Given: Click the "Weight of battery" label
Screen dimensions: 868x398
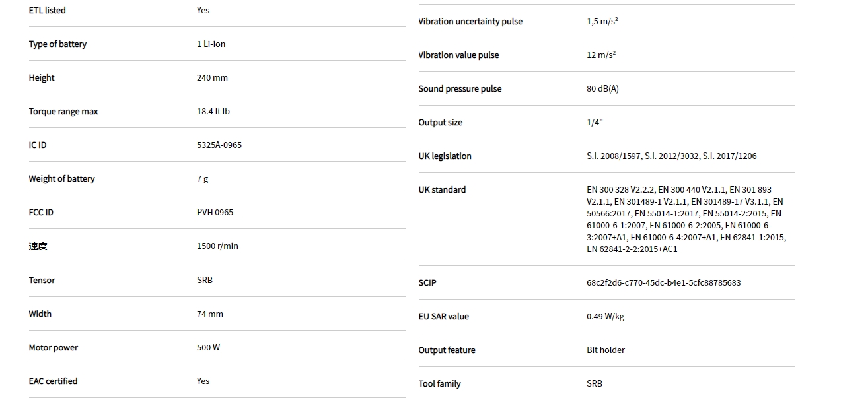Looking at the screenshot, I should click(61, 179).
